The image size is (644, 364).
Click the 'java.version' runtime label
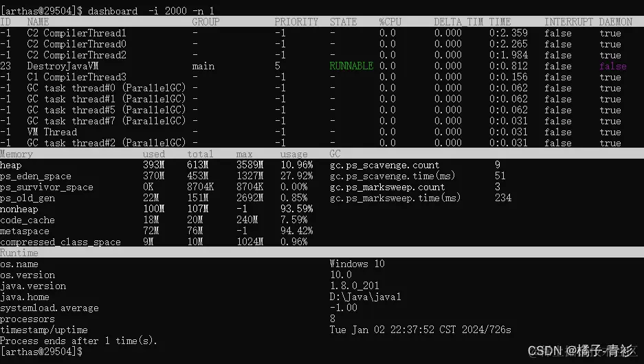coord(33,286)
